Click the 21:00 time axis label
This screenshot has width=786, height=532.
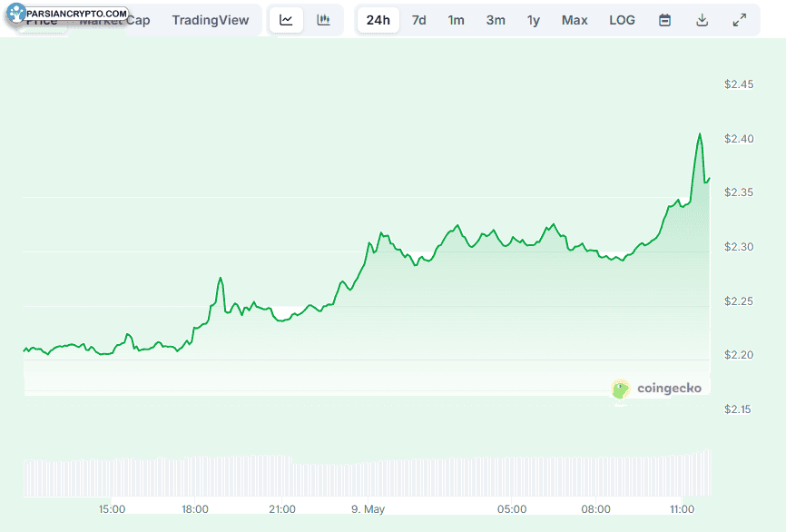[282, 509]
